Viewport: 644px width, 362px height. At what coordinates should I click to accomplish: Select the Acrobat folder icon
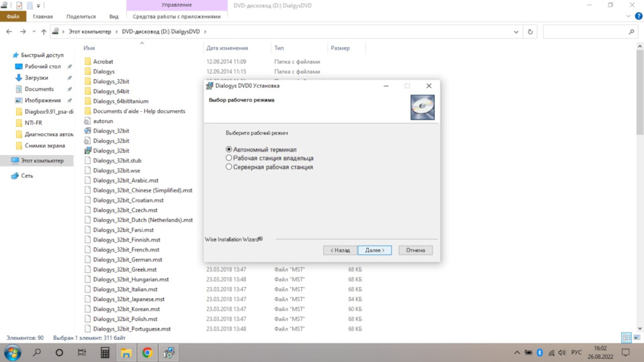point(87,62)
